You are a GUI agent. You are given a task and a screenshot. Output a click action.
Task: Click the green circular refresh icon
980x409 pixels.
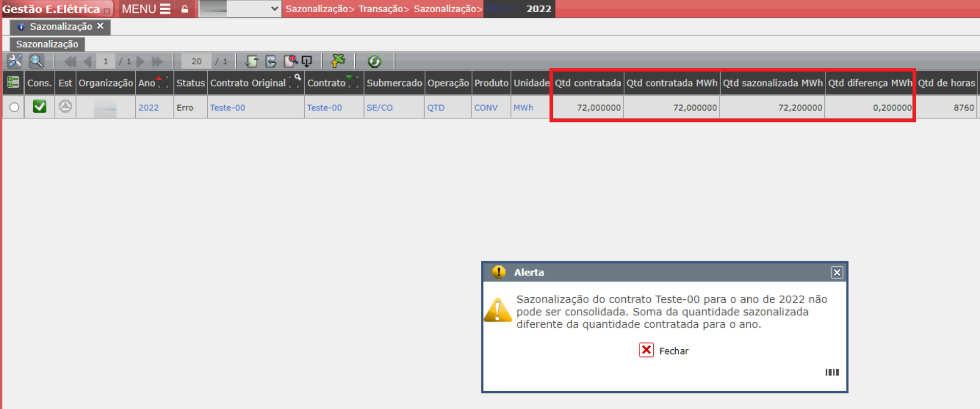click(374, 61)
